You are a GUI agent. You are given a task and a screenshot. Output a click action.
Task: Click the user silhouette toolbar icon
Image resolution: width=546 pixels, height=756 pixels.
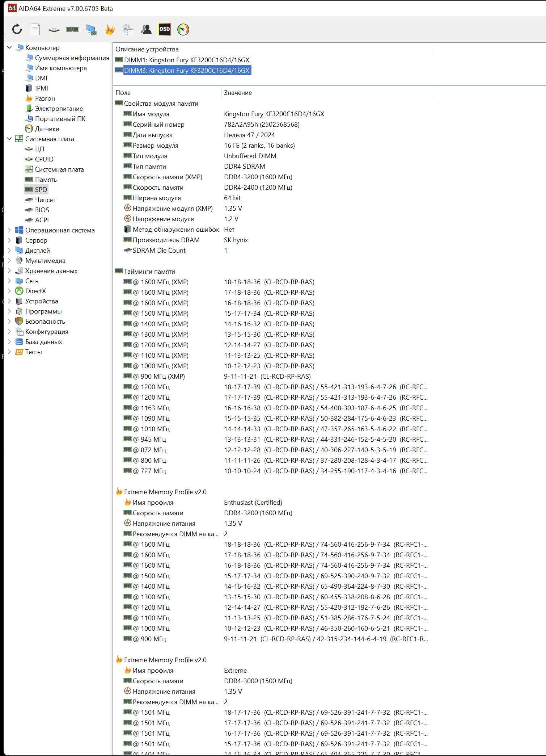(146, 29)
